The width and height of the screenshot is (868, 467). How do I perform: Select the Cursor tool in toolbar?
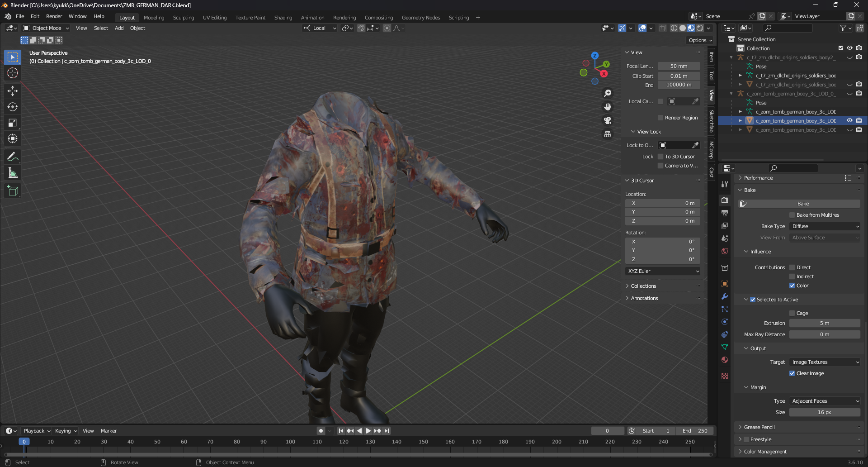point(13,73)
